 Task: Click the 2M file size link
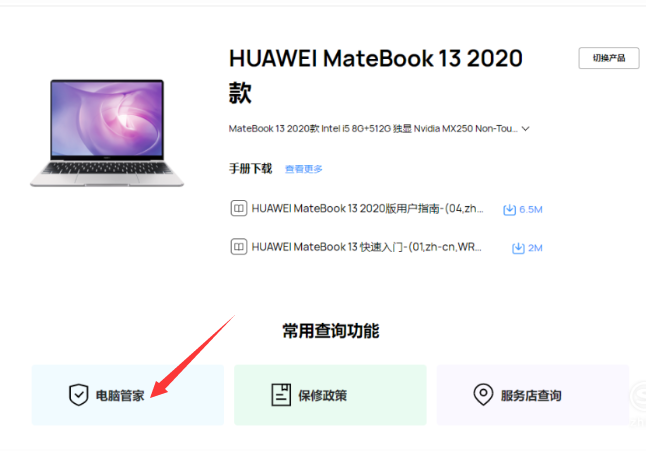click(x=535, y=248)
